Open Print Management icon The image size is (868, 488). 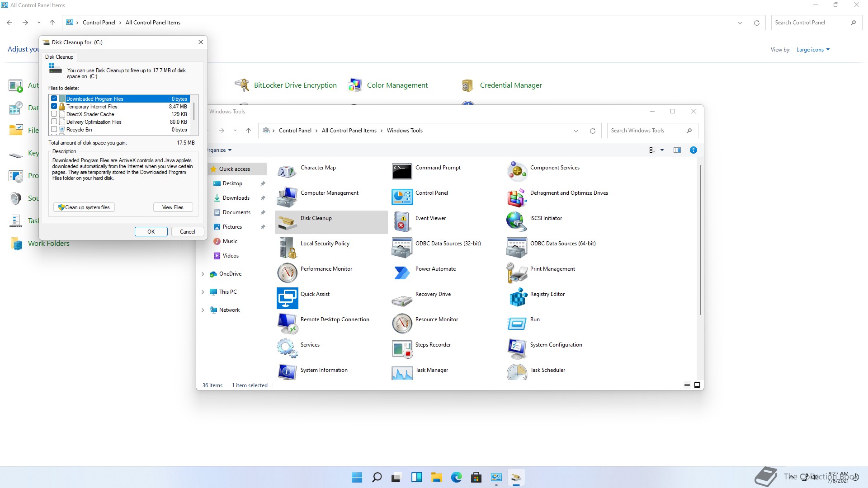(x=517, y=273)
